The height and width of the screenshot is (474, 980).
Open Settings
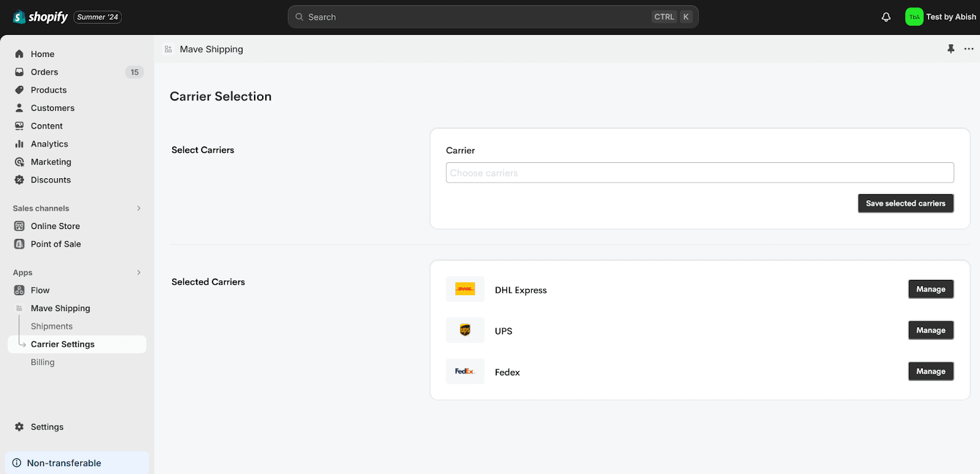(47, 427)
